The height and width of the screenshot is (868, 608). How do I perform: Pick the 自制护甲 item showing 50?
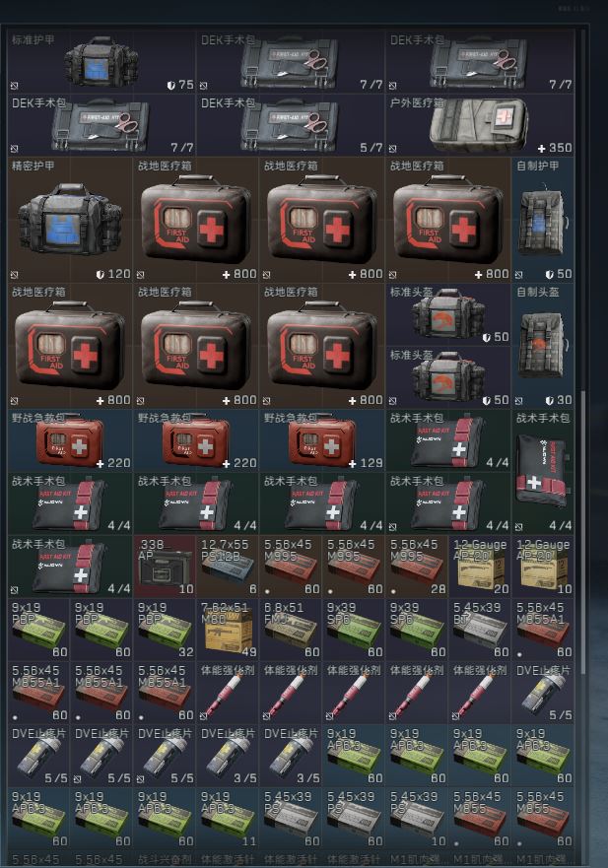coord(543,219)
